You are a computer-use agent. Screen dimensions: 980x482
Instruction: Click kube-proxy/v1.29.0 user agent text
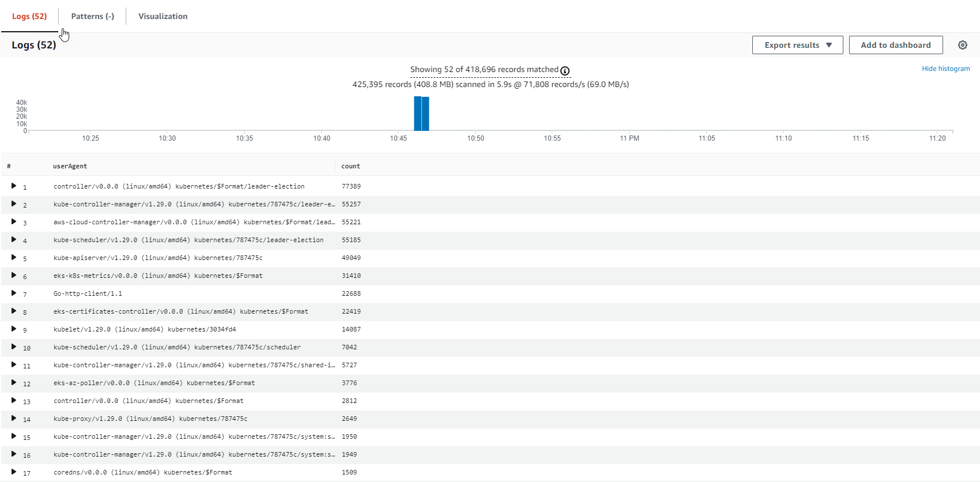pyautogui.click(x=150, y=419)
